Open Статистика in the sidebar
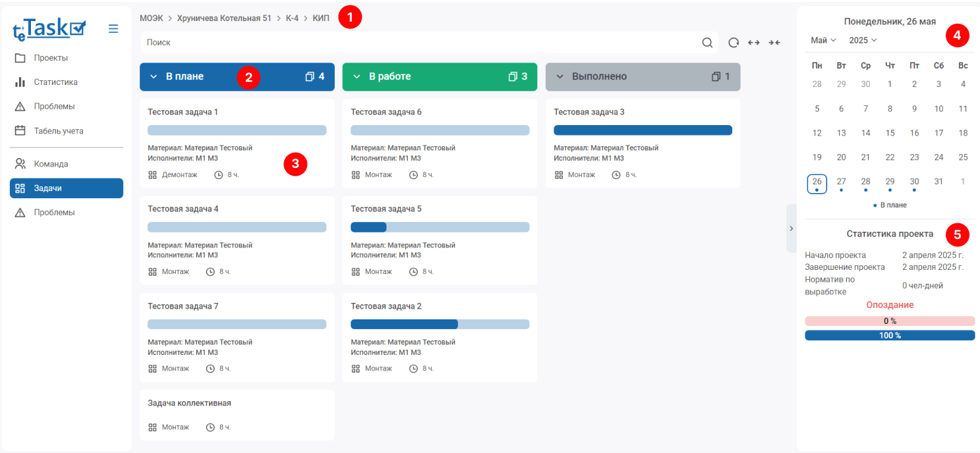The image size is (980, 453). pyautogui.click(x=55, y=82)
